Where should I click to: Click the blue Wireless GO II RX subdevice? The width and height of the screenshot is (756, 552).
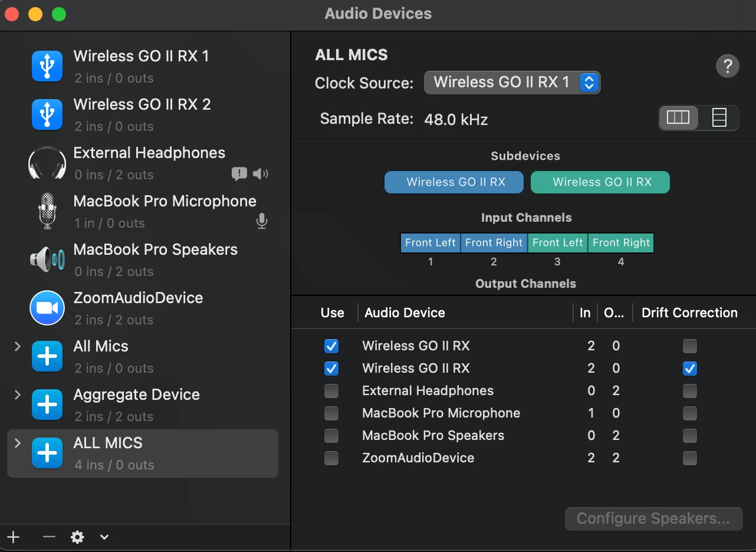(454, 182)
